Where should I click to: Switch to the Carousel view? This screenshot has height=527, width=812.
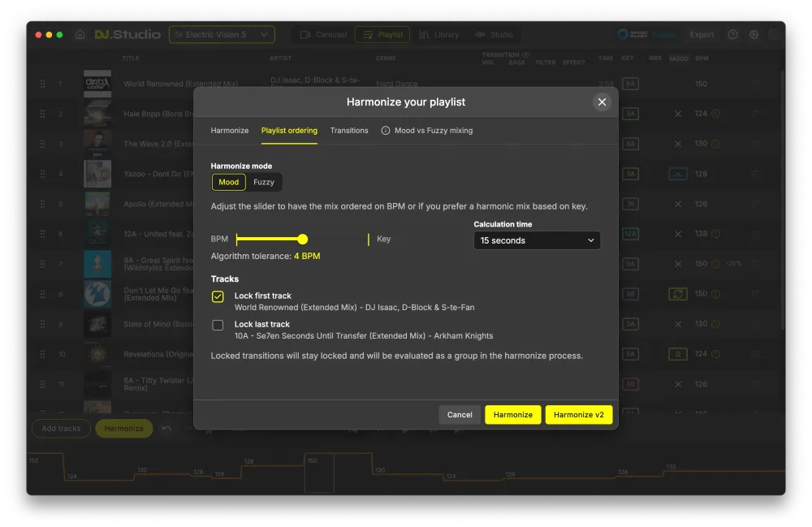(x=323, y=35)
